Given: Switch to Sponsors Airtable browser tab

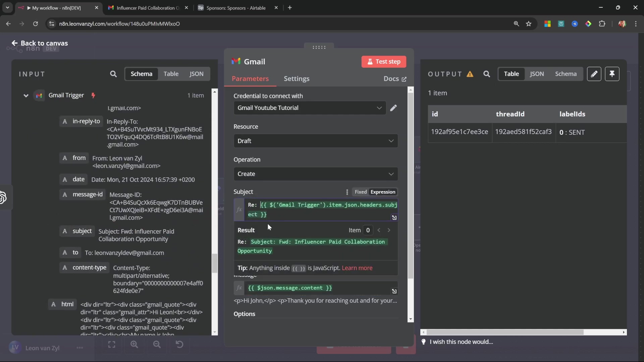Looking at the screenshot, I should [236, 8].
